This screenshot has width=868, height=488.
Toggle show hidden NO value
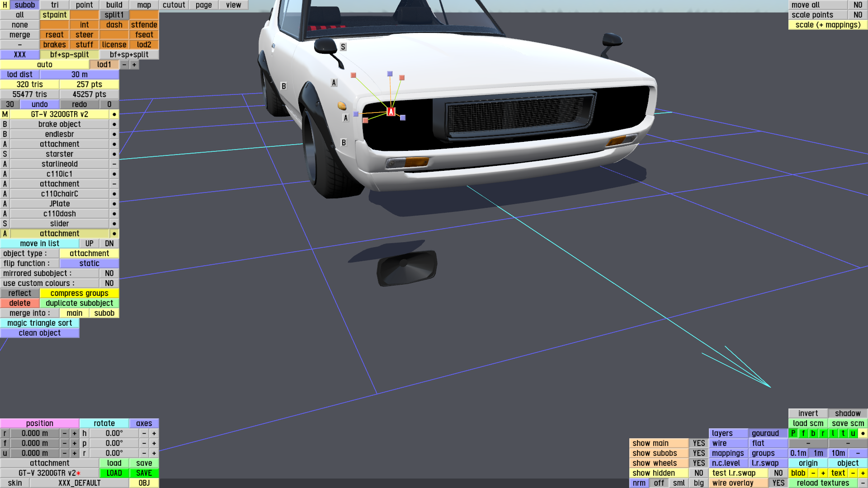click(698, 473)
